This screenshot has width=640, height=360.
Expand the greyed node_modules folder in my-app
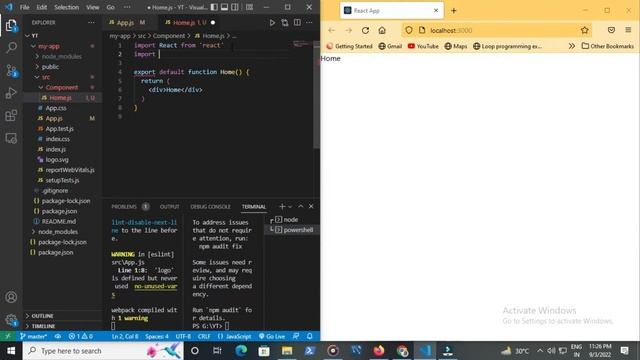point(61,56)
